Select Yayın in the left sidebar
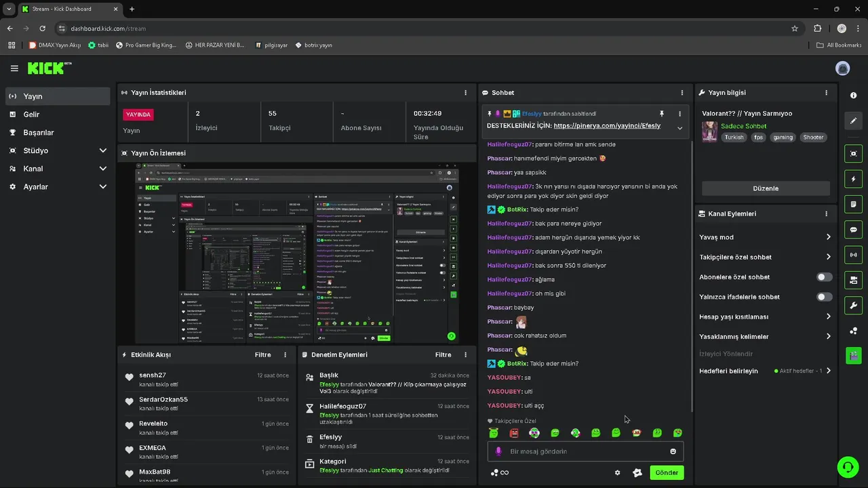868x488 pixels. pyautogui.click(x=58, y=96)
